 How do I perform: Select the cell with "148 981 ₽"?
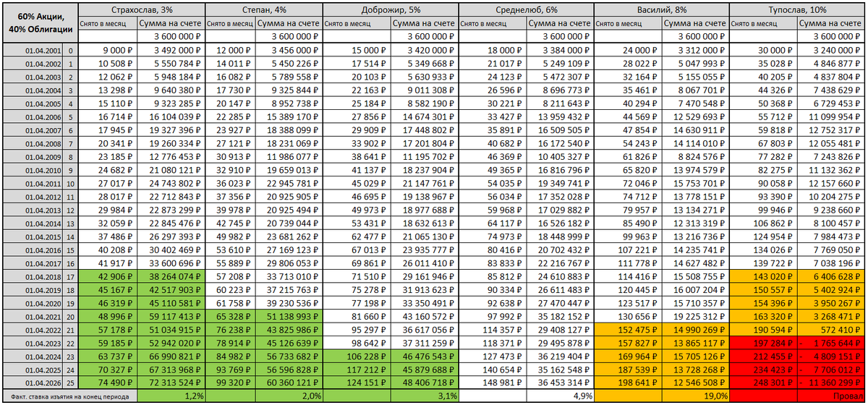(x=493, y=381)
